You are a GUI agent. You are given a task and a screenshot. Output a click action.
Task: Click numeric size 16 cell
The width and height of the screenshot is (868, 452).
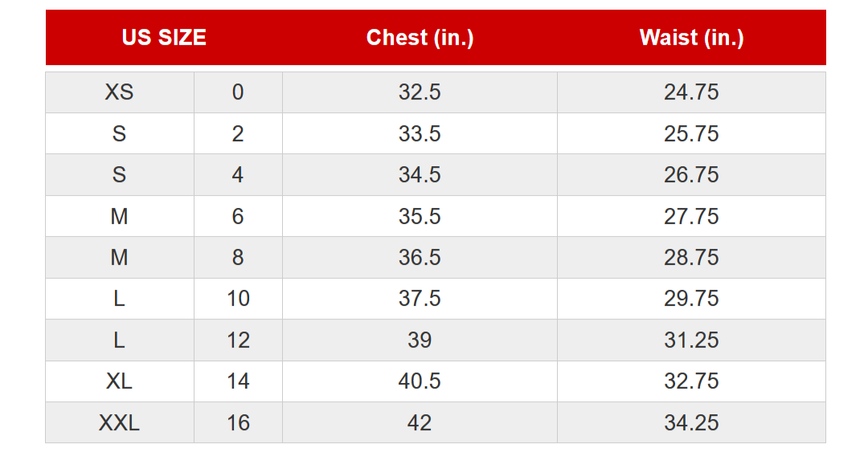point(238,422)
